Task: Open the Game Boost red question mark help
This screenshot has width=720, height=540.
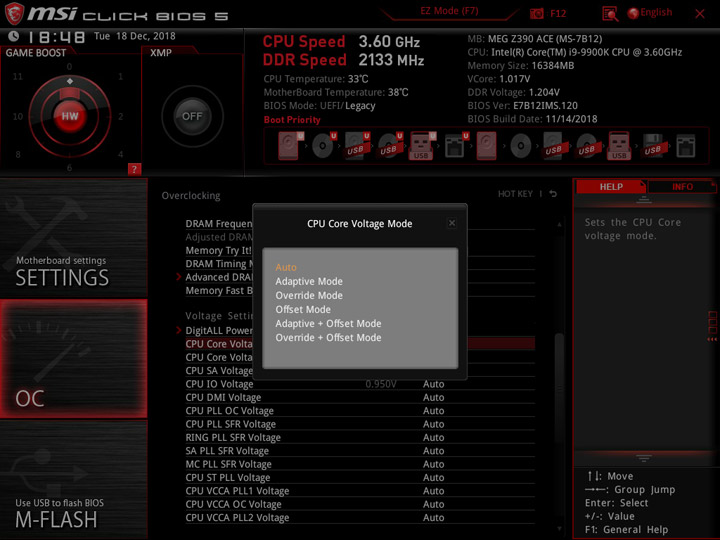Action: coord(134,169)
